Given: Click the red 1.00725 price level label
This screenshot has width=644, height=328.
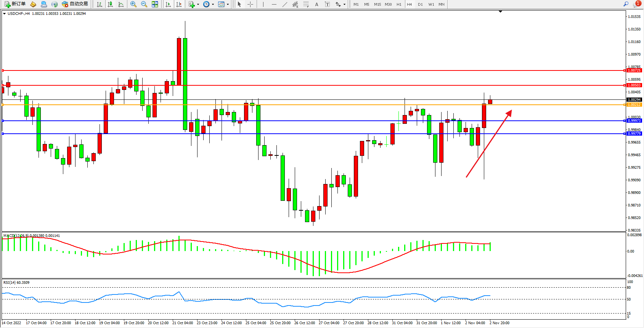Looking at the screenshot, I should [x=634, y=70].
